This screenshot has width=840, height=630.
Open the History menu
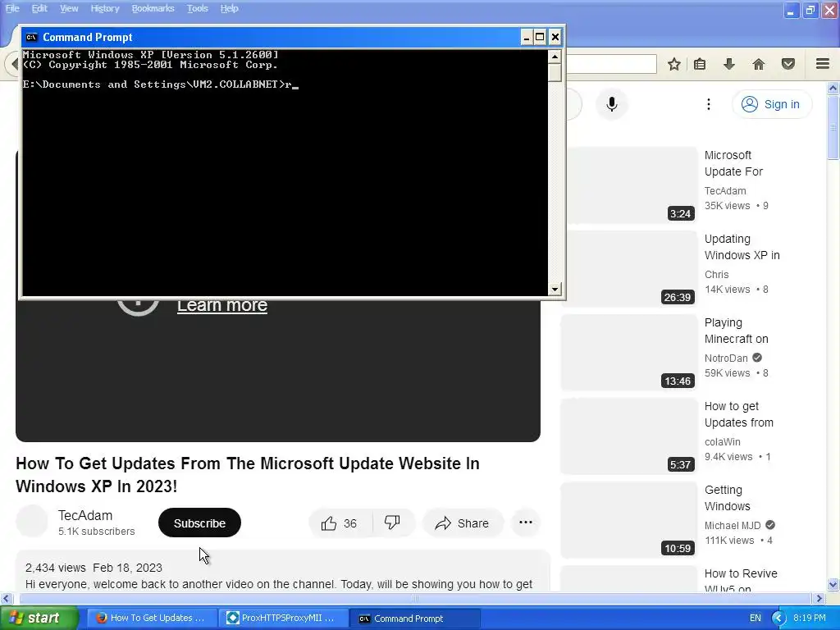(104, 8)
